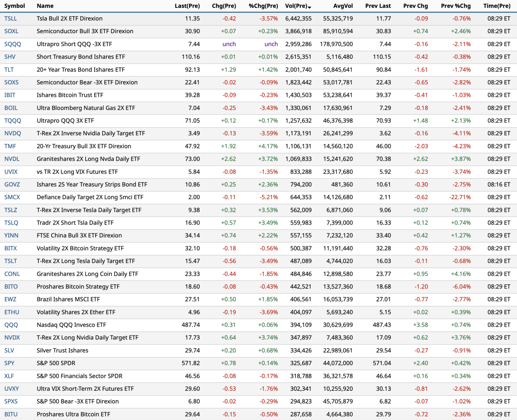Image resolution: width=517 pixels, height=420 pixels.
Task: Select the Brazil Ishares MSCI ETF row
Action: pos(68,299)
